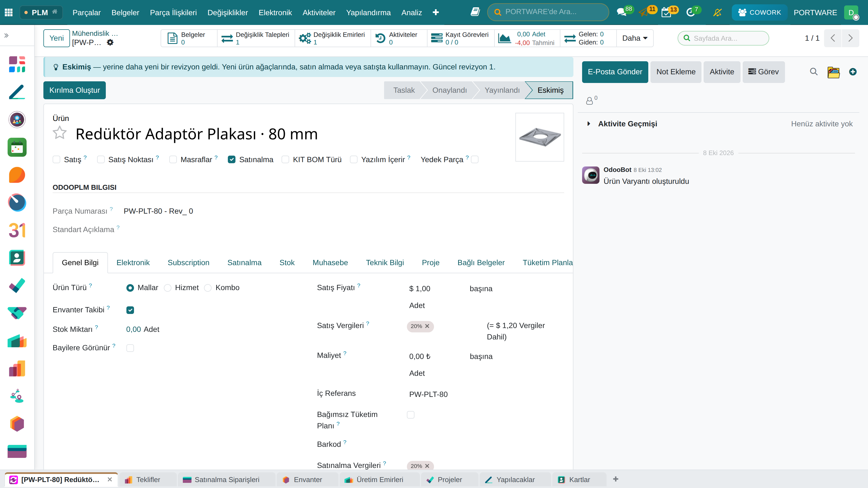
Task: Open attachments folder icon in chatter
Action: (833, 72)
